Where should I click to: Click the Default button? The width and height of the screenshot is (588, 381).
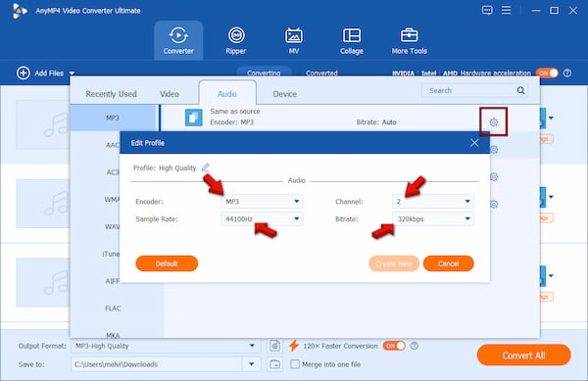point(167,263)
